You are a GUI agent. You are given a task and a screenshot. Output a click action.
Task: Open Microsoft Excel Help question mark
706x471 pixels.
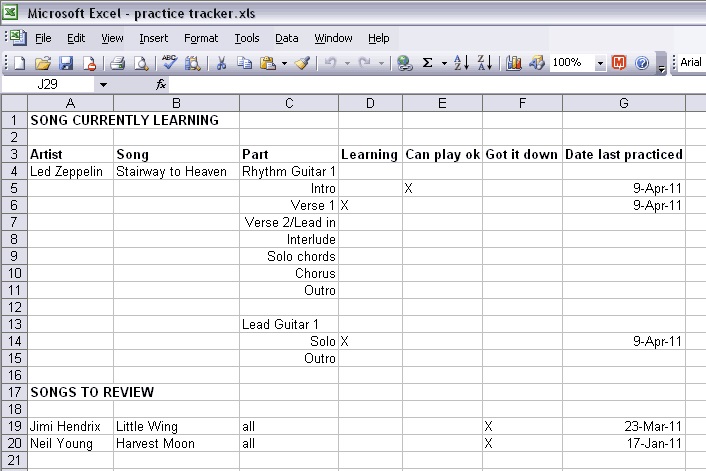click(642, 63)
